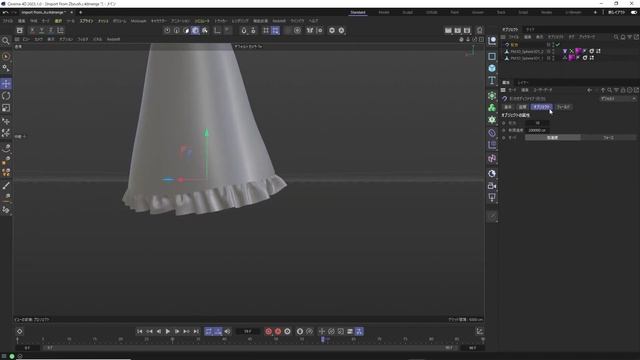
Task: Toggle Z axis lock in top toolbar
Action: click(x=51, y=31)
